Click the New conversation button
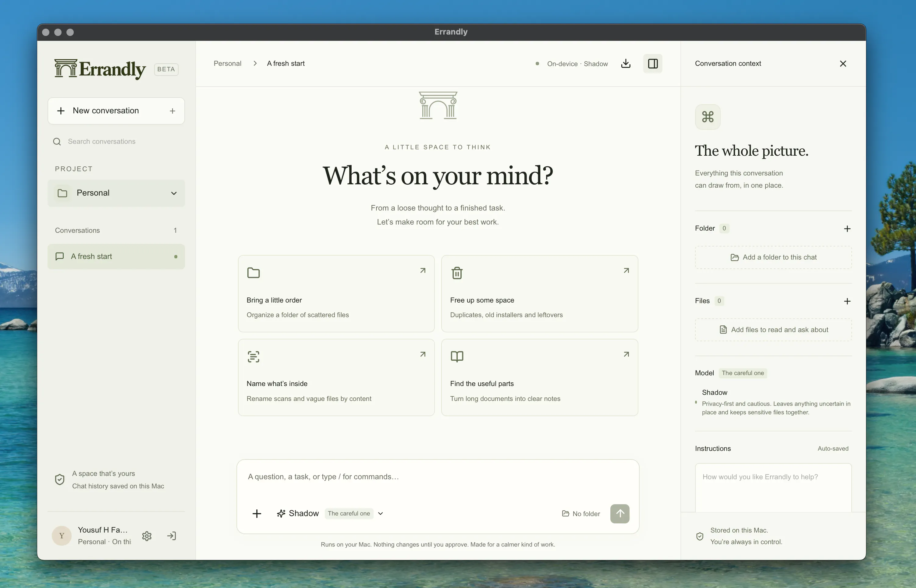Screen dimensions: 916x588 (116, 111)
